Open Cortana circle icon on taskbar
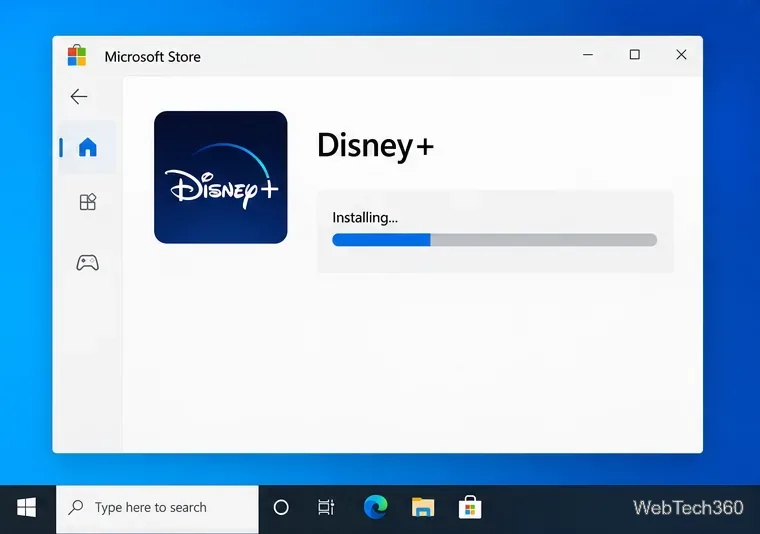The width and height of the screenshot is (760, 534). pos(281,508)
